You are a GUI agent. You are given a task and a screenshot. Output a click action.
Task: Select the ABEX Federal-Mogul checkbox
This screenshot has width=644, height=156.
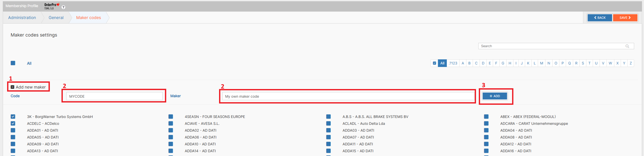tap(486, 117)
